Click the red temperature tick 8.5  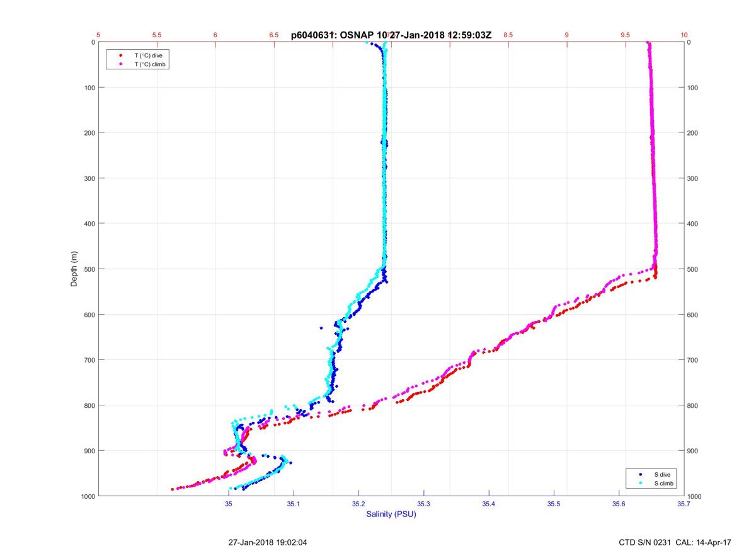(x=508, y=35)
